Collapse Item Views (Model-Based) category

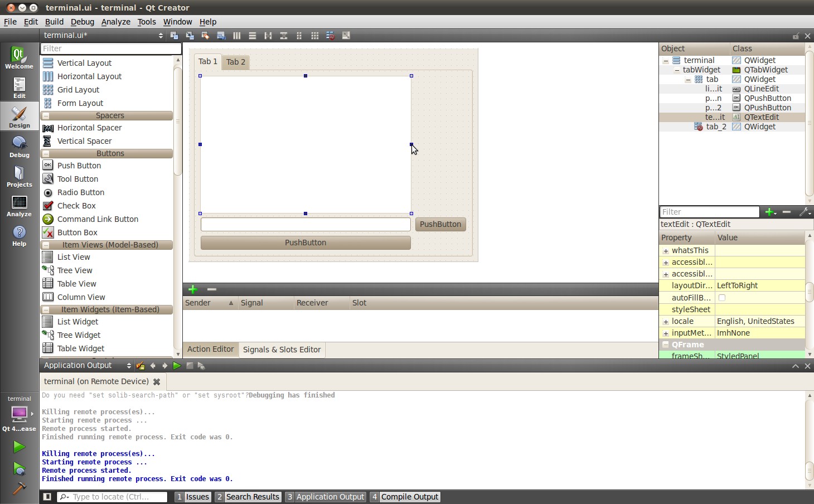pyautogui.click(x=46, y=245)
